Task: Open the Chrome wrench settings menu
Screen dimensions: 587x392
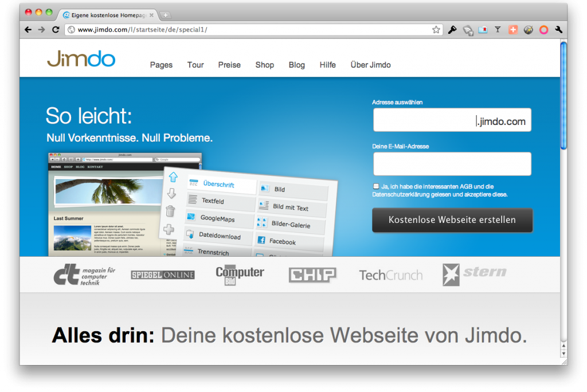Action: [558, 29]
